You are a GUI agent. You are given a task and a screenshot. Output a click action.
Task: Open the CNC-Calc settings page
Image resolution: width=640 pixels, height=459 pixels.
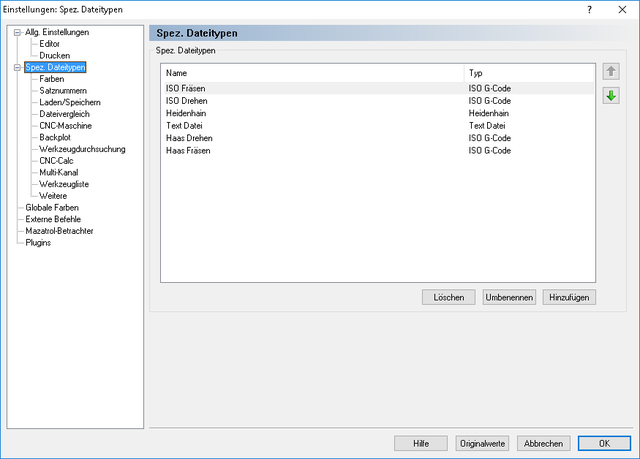pos(56,161)
